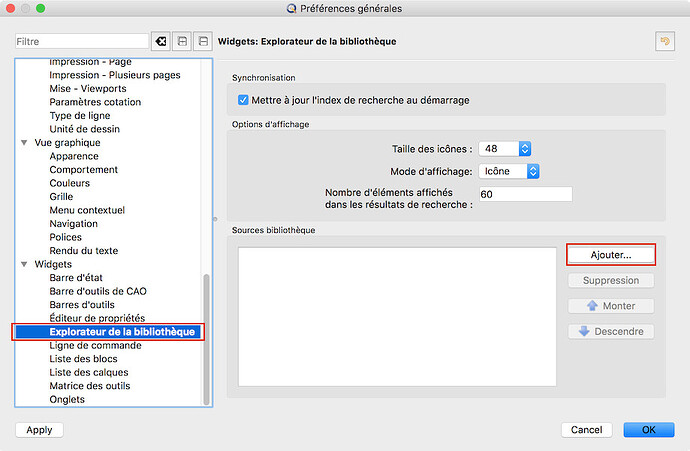
Task: Confirm with the OK button
Action: (x=648, y=429)
